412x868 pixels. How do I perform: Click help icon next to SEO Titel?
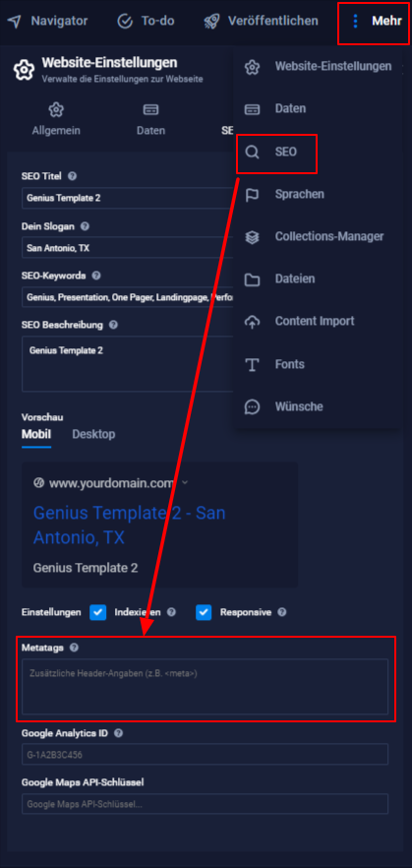(72, 176)
